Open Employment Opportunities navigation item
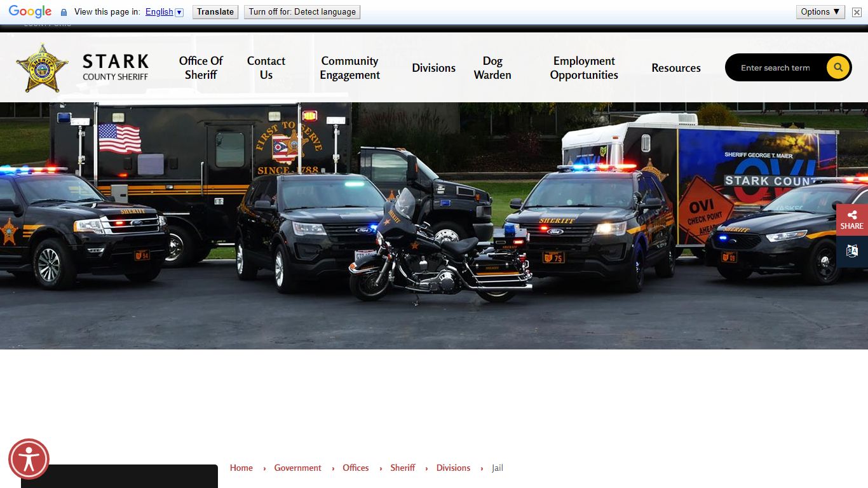 click(583, 68)
